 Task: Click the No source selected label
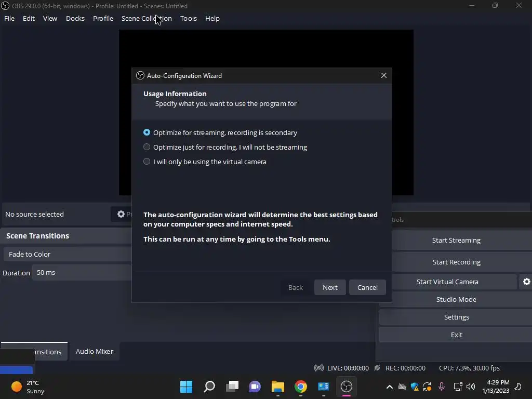34,214
